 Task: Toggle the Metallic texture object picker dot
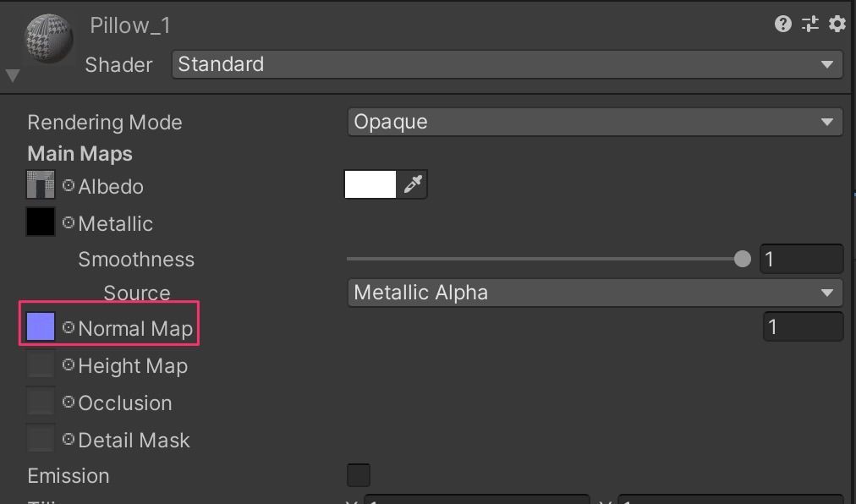point(68,222)
